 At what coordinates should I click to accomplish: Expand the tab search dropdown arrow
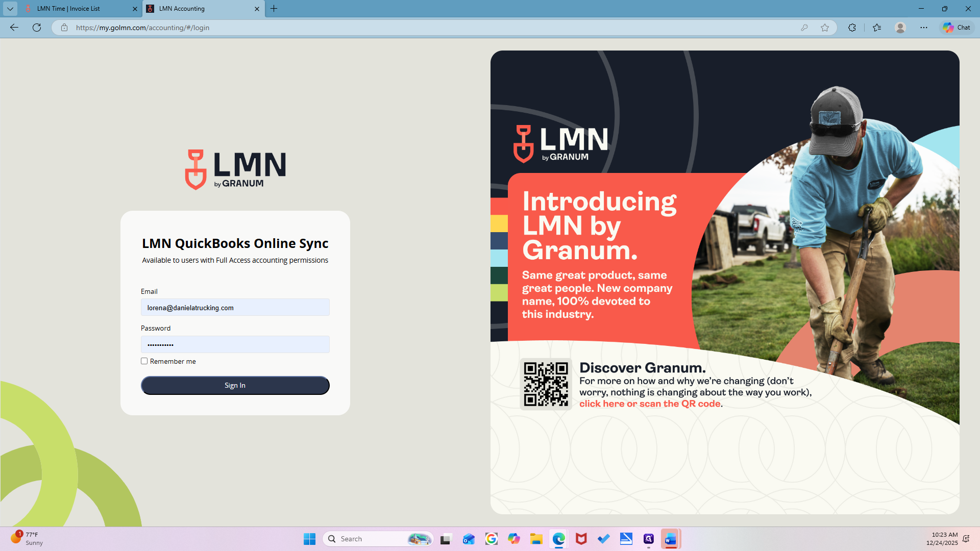point(10,9)
